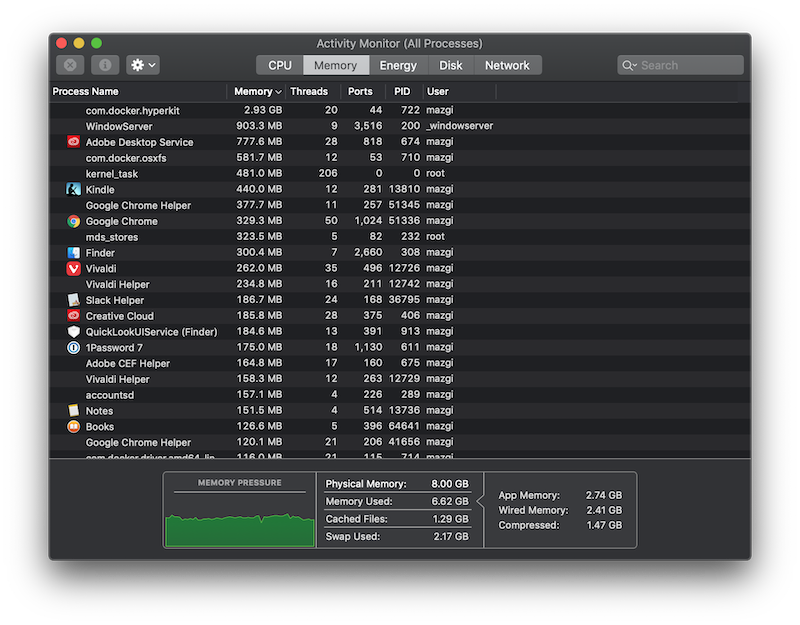Click the Search input field

tap(681, 65)
